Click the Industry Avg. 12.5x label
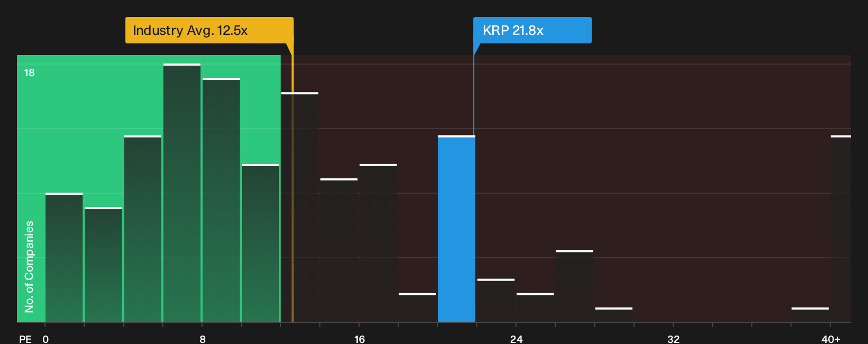The width and height of the screenshot is (868, 344). point(209,30)
